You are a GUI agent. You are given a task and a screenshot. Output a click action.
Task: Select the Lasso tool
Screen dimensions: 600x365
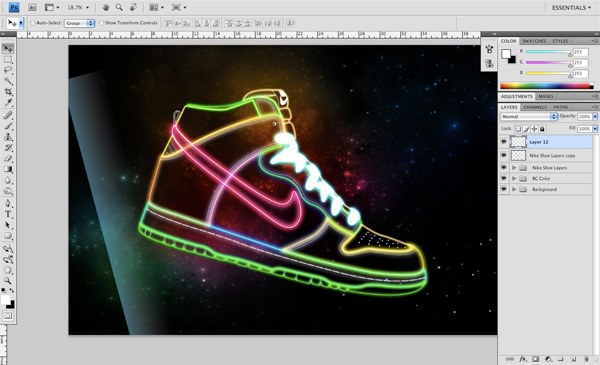[x=8, y=70]
